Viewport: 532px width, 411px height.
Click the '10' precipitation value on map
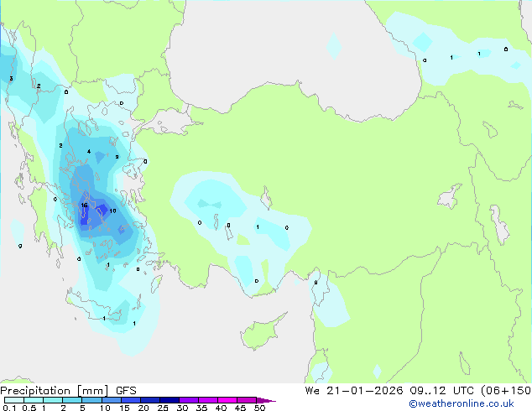[x=112, y=211]
